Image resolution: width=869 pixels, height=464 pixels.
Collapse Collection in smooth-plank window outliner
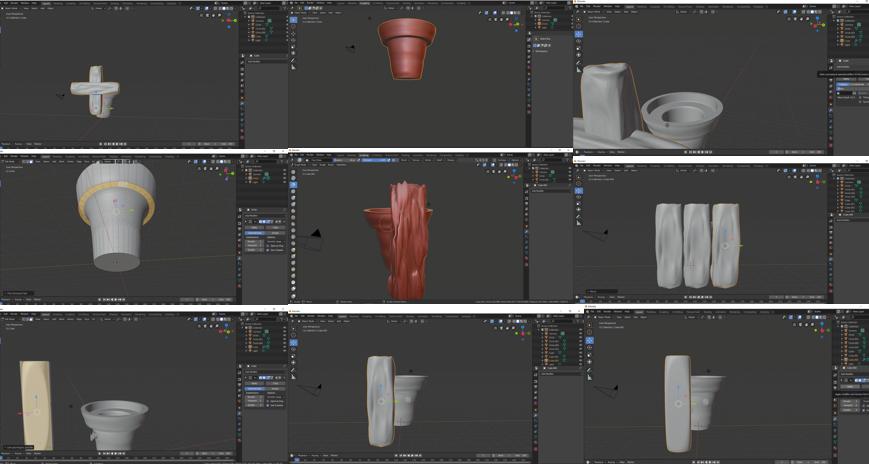(x=838, y=327)
